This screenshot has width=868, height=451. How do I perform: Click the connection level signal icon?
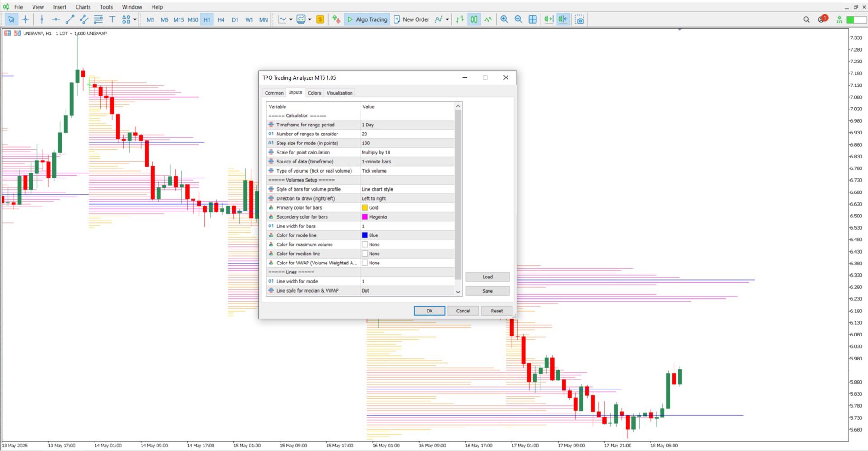click(839, 19)
